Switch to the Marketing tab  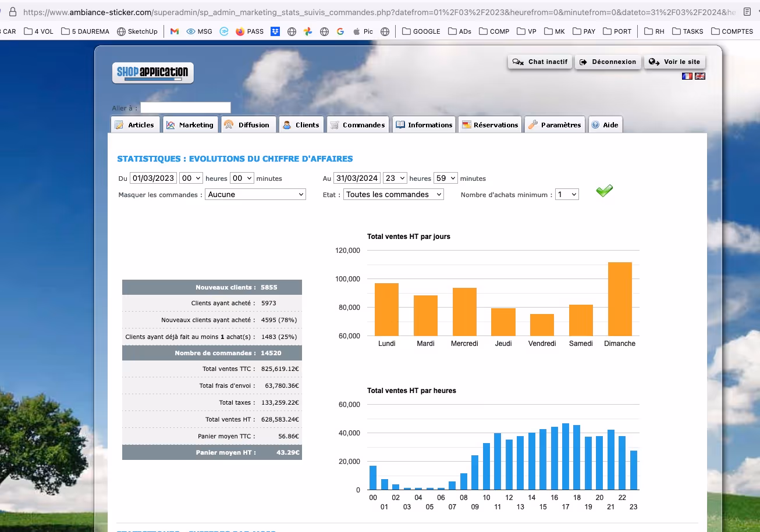click(190, 124)
